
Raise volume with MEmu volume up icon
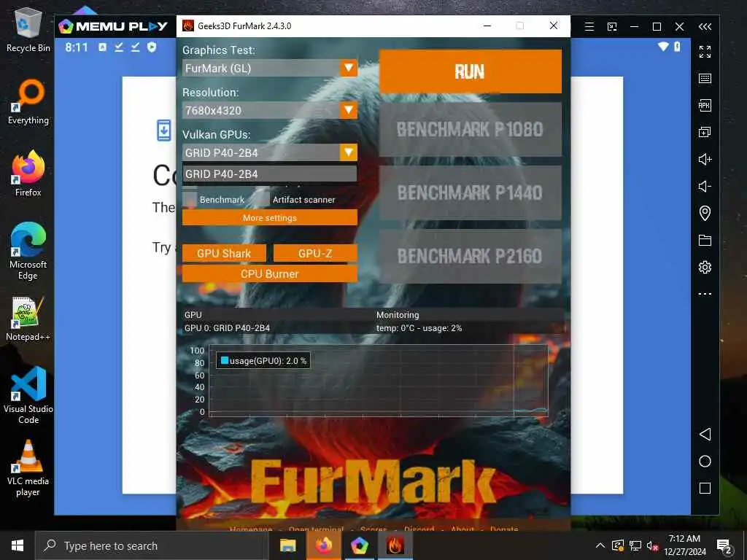(x=705, y=159)
